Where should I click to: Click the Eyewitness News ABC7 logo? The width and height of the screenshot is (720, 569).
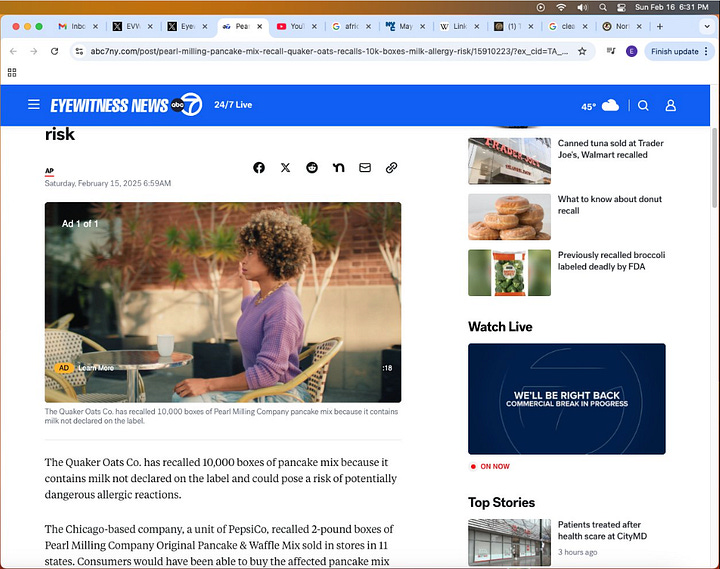tap(126, 105)
